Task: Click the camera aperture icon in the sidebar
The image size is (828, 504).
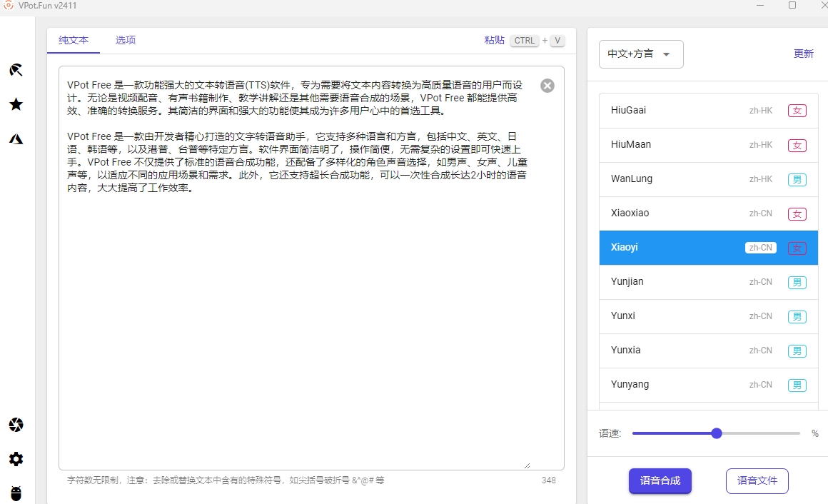Action: [16, 425]
